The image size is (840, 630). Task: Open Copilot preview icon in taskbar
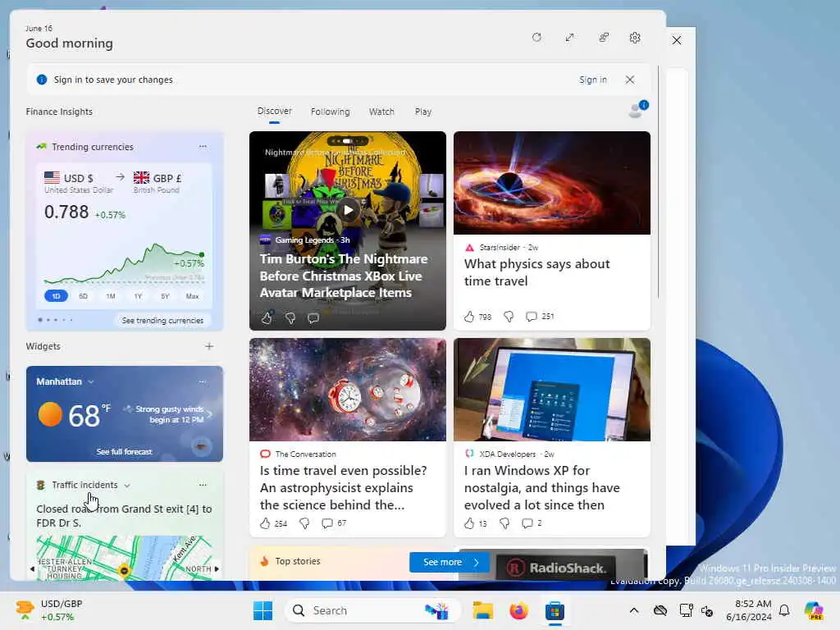(814, 610)
